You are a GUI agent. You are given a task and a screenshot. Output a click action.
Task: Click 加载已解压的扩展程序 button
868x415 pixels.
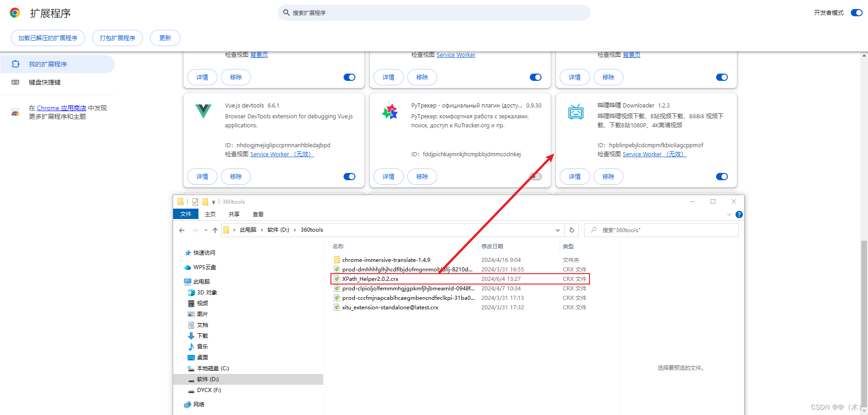click(48, 38)
